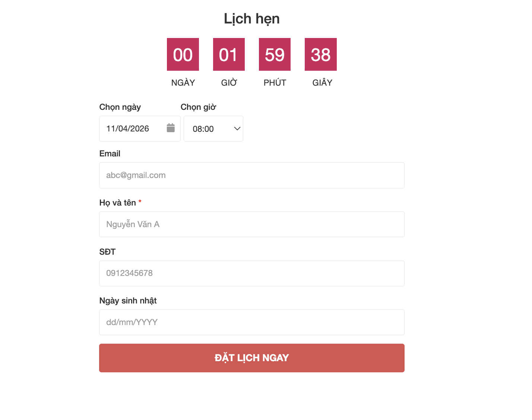
Task: Click the countdown box above NGÀY
Action: point(183,54)
